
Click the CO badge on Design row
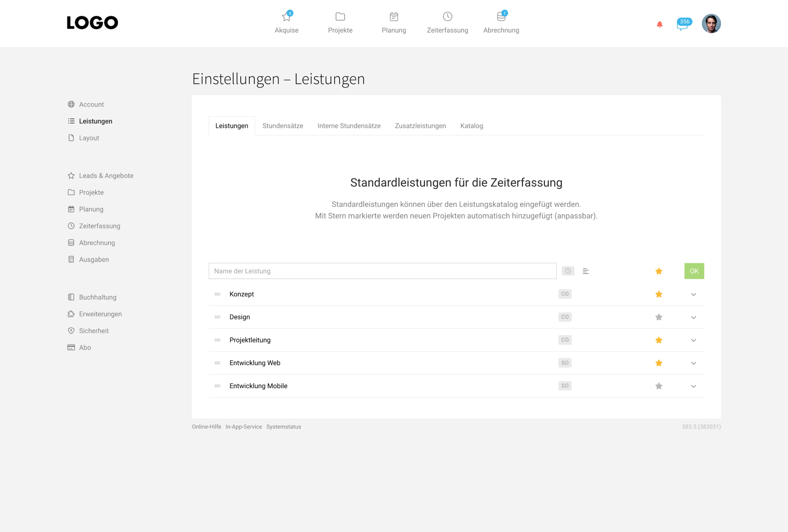[565, 317]
